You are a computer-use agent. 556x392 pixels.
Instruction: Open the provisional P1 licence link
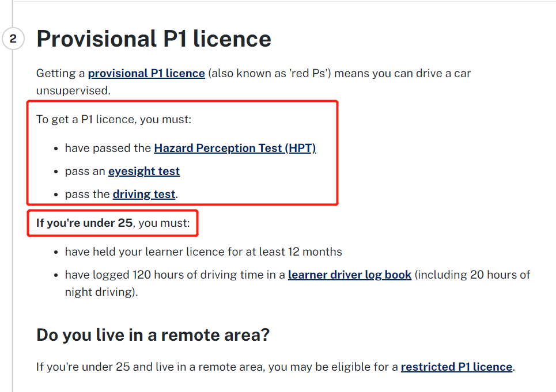146,73
